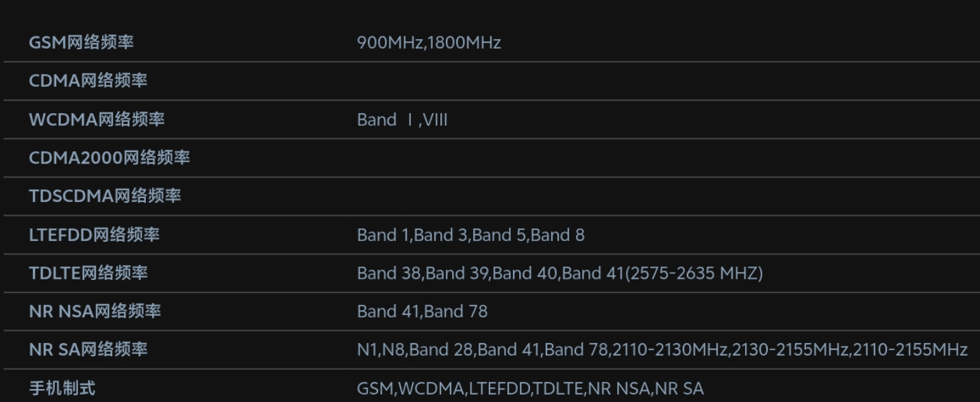Click the empty value cell beside TDSCDMA网络频率
980x402 pixels.
click(664, 196)
